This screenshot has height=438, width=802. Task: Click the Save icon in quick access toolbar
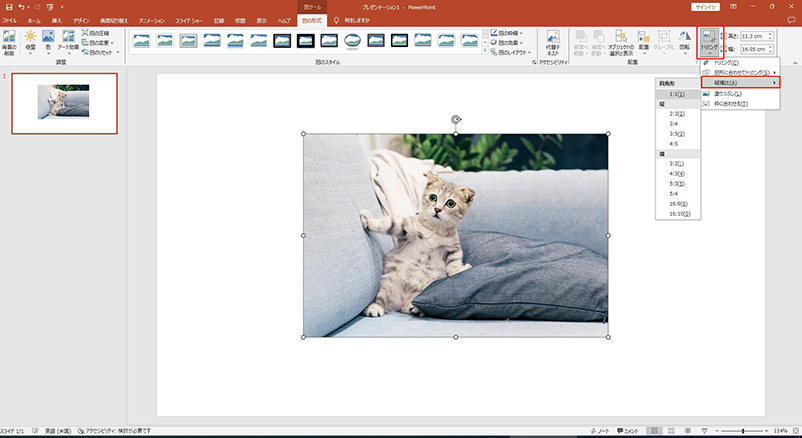8,7
